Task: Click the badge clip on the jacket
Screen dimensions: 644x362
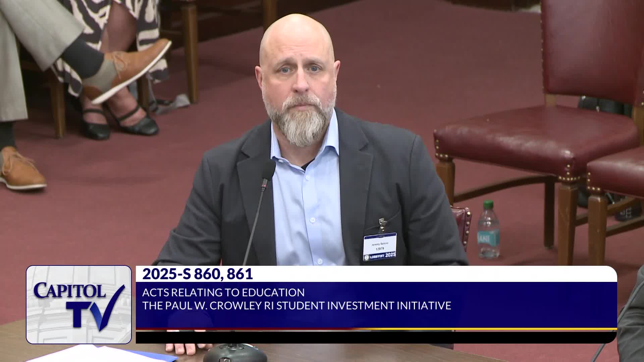Action: pos(382,225)
